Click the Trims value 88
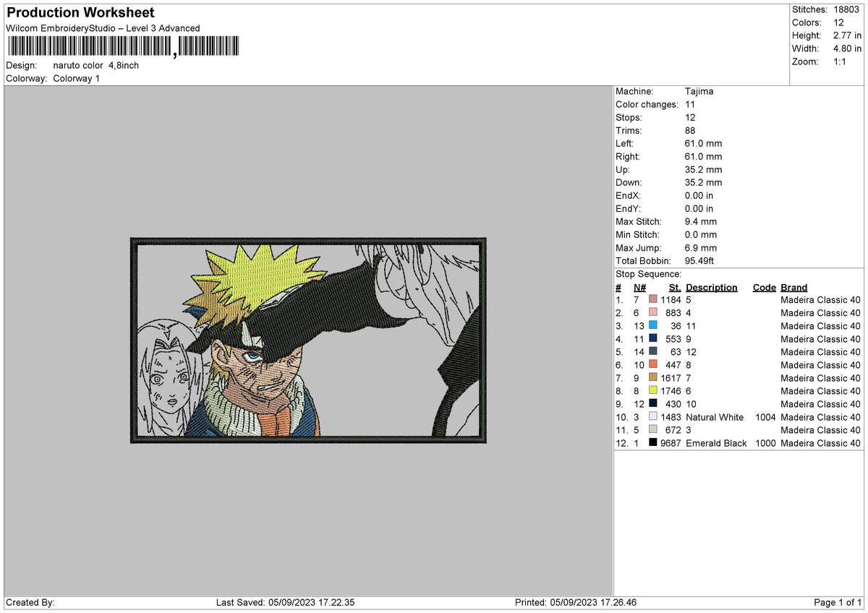Viewport: 868px width, 613px height. point(690,130)
